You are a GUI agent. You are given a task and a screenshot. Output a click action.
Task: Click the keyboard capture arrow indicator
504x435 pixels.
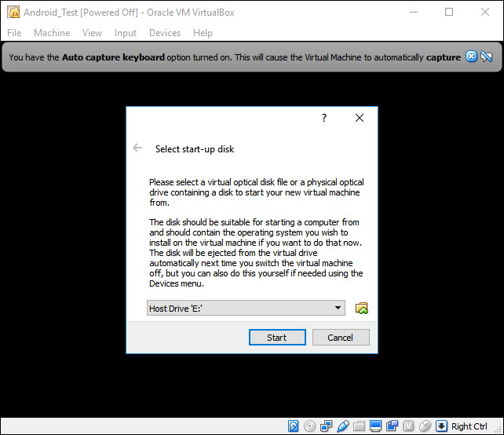(x=441, y=426)
